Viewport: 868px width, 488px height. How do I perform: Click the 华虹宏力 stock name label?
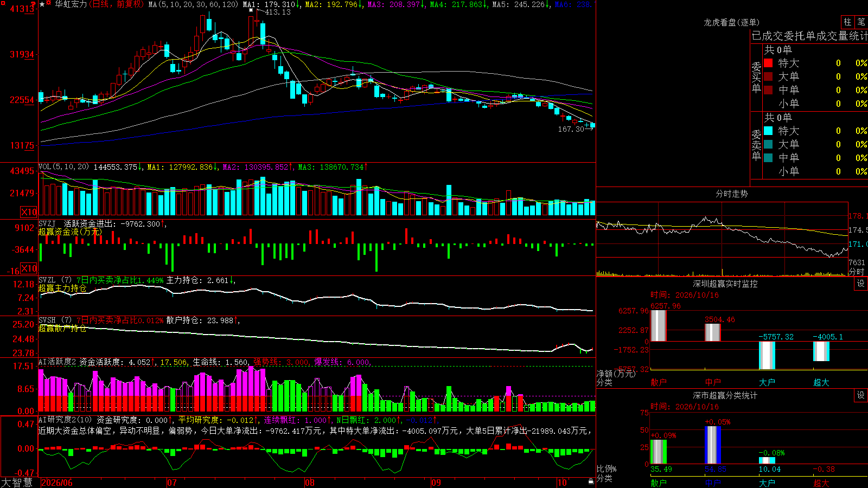coord(71,4)
